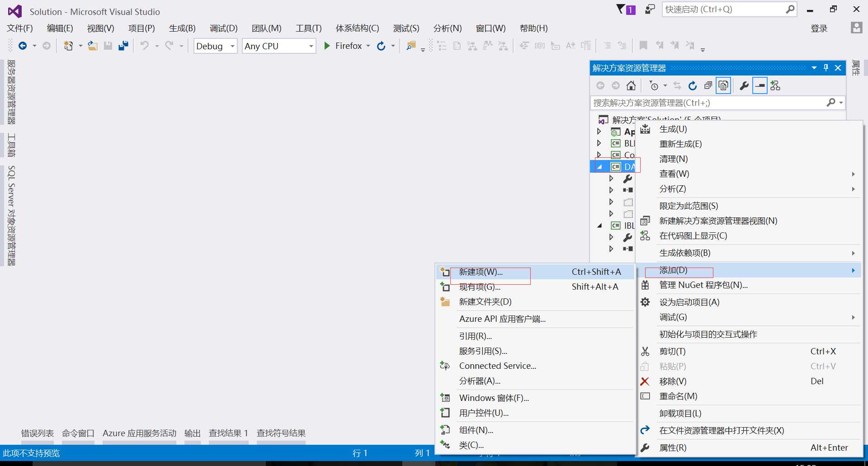This screenshot has width=868, height=466.
Task: Open the 工具箱 side tab
Action: pyautogui.click(x=11, y=145)
